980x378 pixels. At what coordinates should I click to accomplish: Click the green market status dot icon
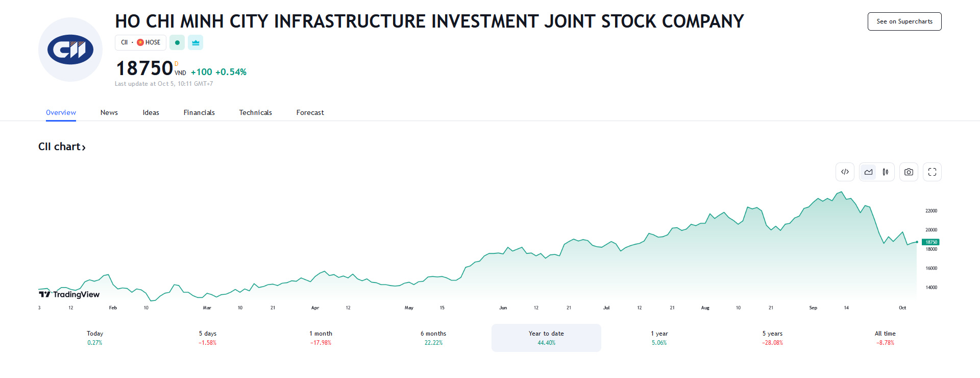177,42
